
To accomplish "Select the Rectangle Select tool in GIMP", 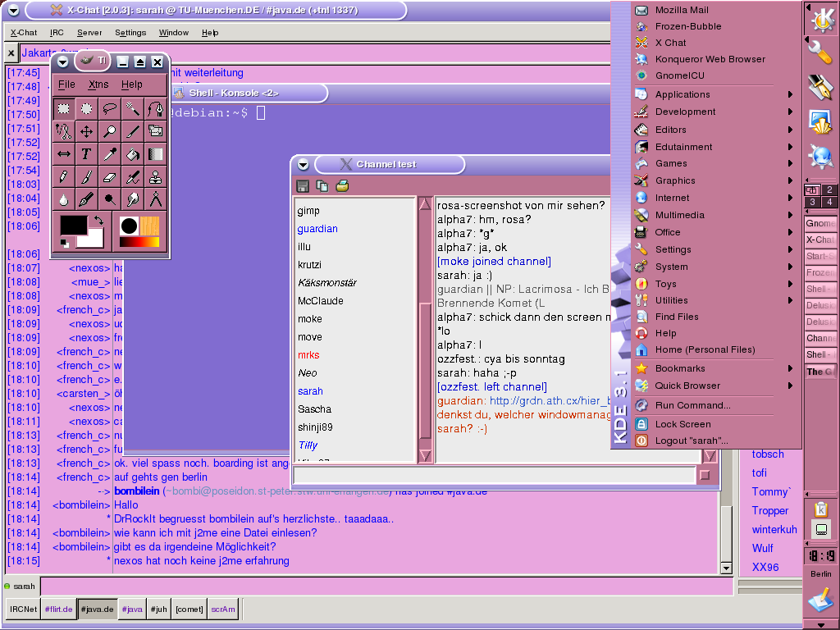I will (64, 109).
